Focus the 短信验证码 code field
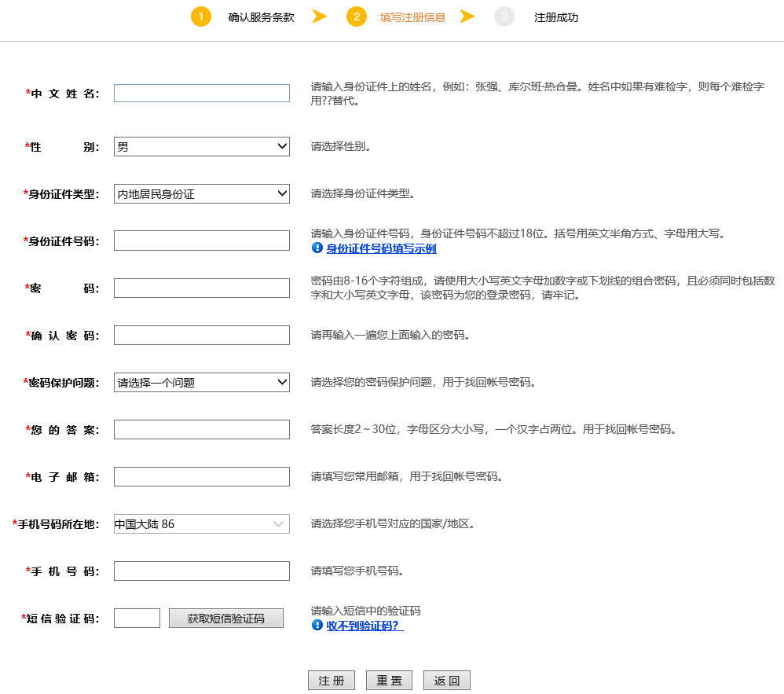784x694 pixels. (137, 618)
